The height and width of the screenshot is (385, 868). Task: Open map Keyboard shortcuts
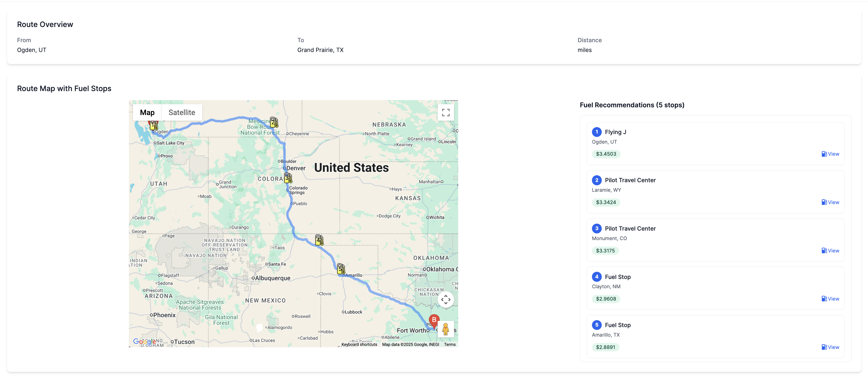pyautogui.click(x=359, y=345)
